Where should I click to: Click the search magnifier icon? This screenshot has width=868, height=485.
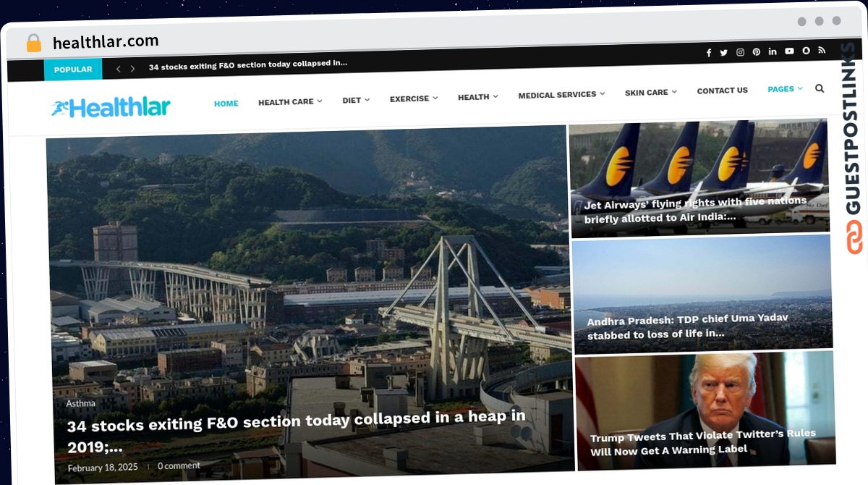(820, 88)
